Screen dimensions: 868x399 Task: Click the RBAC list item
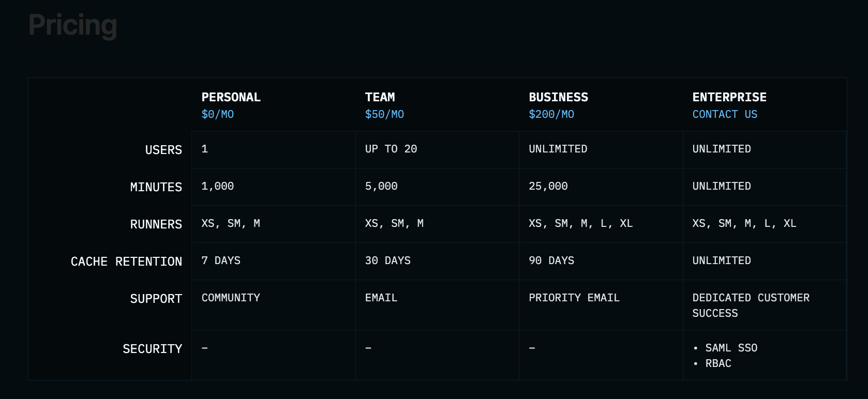point(718,363)
